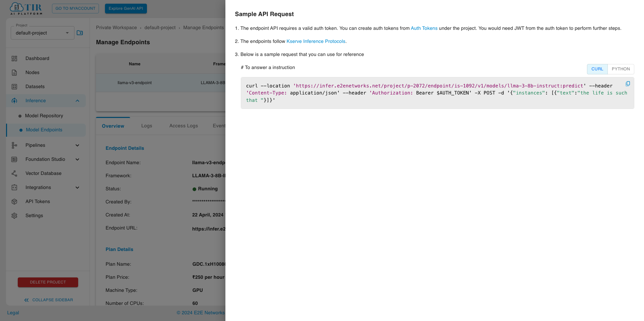
Task: Click COLLAPSE SIDEBAR label
Action: pyautogui.click(x=53, y=300)
